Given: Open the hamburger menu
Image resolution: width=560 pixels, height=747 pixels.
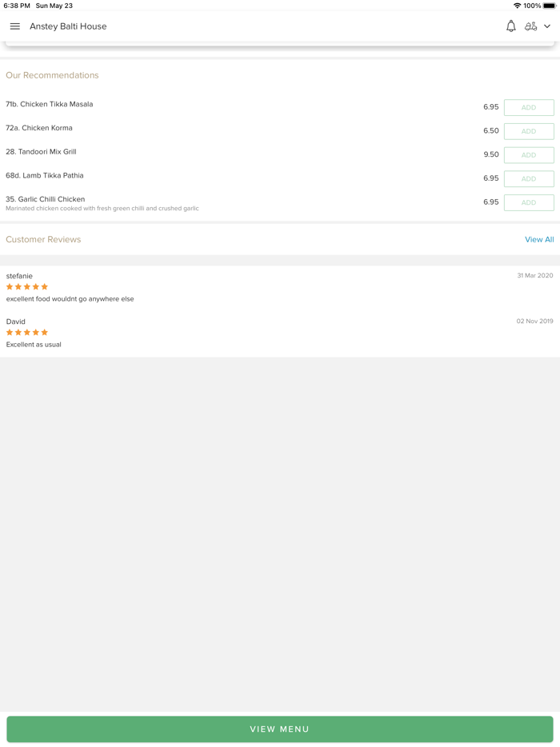Looking at the screenshot, I should click(15, 26).
